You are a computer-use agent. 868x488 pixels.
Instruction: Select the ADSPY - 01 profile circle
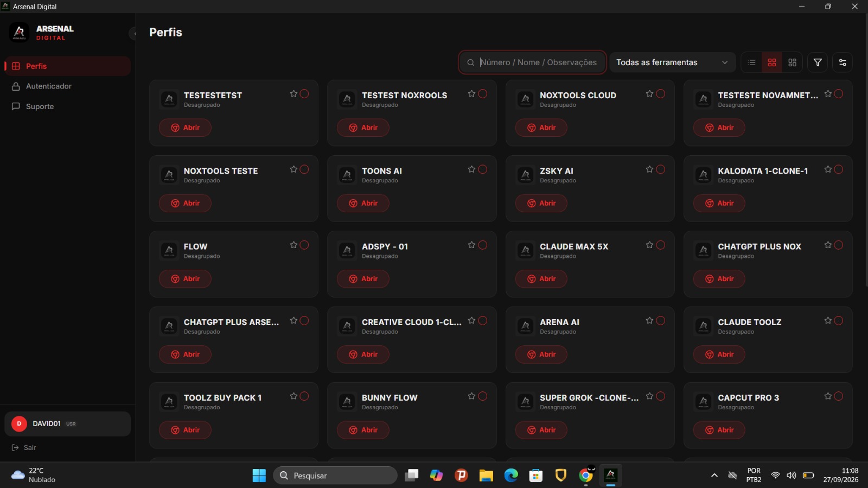point(483,245)
